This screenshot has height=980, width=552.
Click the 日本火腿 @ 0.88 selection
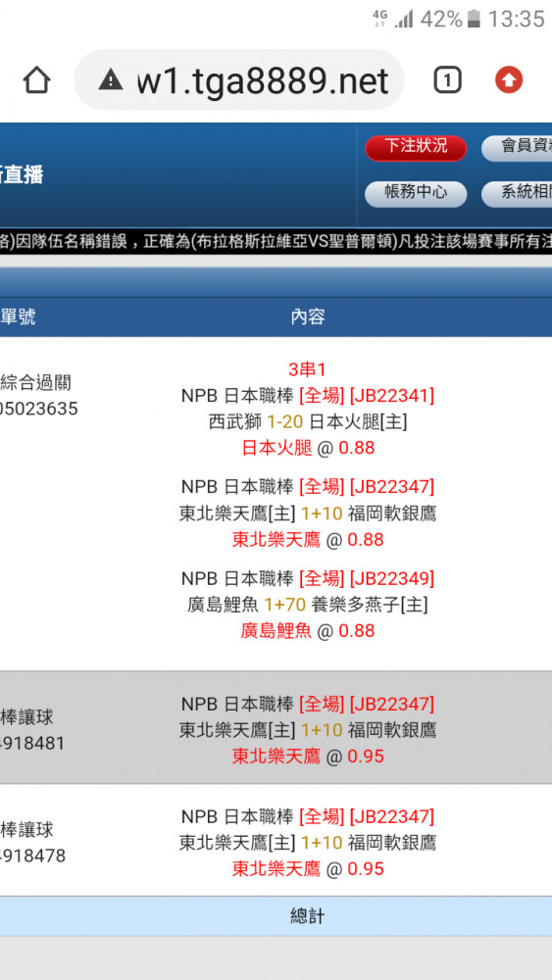[308, 448]
